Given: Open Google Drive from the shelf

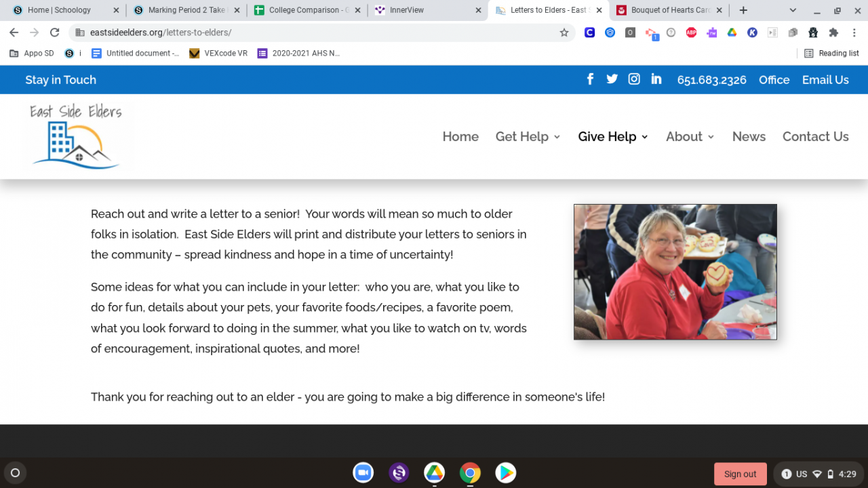Looking at the screenshot, I should point(435,472).
